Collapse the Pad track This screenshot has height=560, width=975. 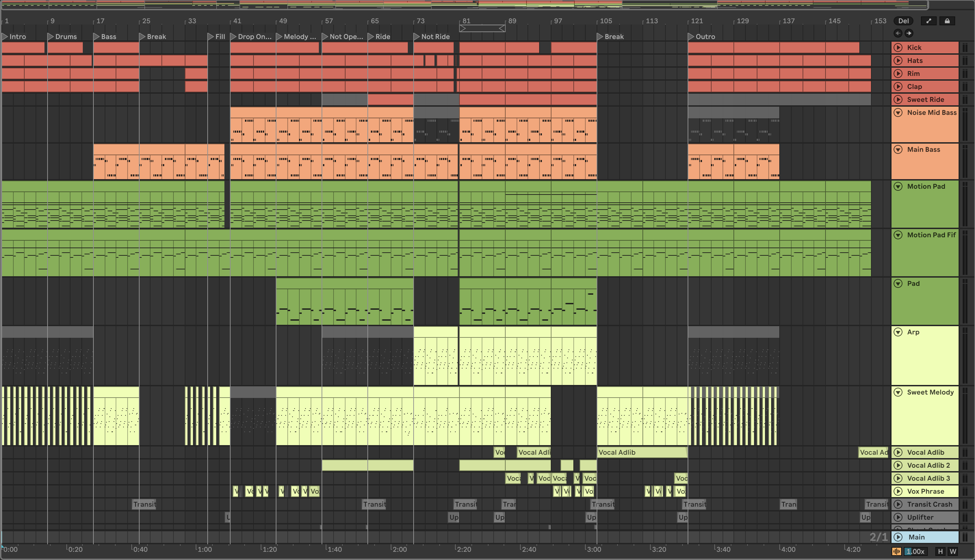click(898, 283)
